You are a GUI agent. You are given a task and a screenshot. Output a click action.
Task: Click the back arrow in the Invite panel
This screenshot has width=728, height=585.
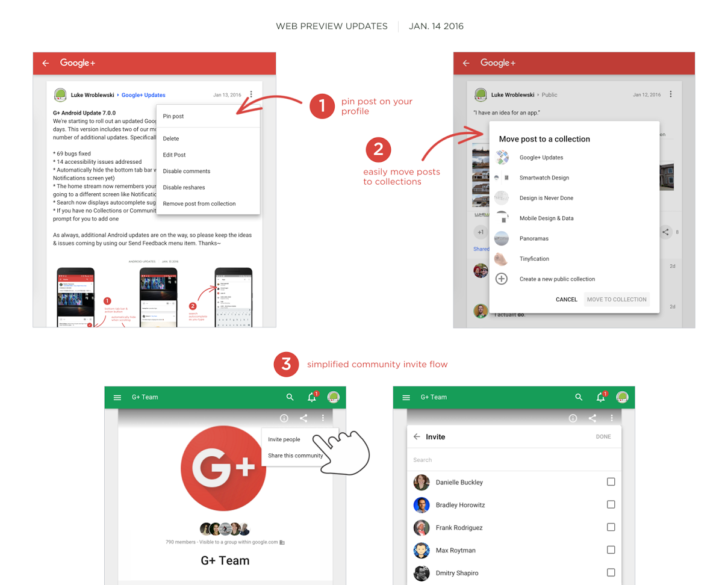(x=417, y=437)
